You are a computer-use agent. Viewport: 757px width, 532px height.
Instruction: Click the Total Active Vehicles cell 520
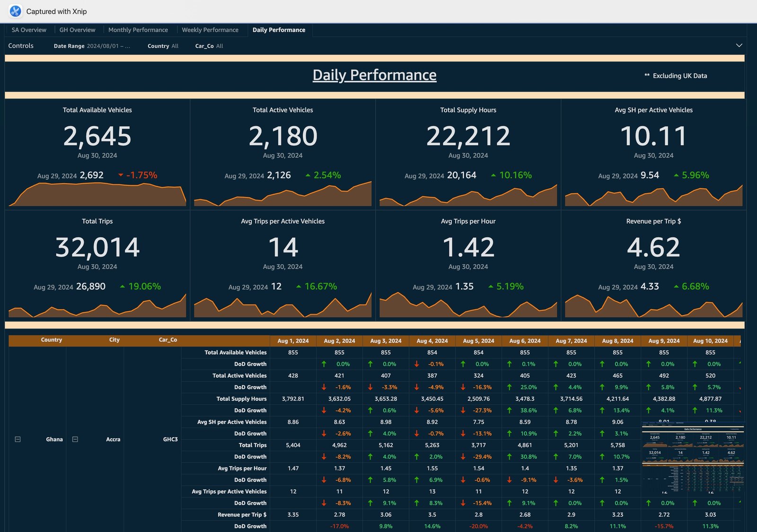coord(710,375)
